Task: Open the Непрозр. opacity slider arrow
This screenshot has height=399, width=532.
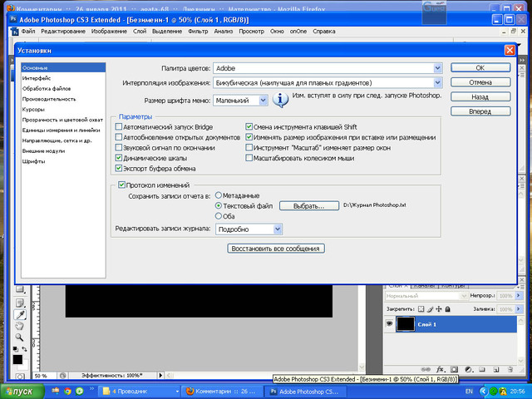Action: 518,296
